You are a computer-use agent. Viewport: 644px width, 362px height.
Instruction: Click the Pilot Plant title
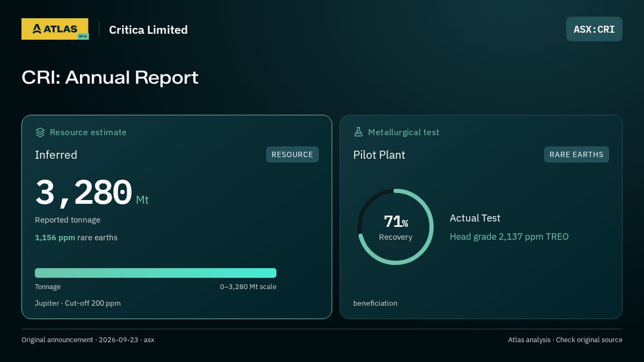(379, 155)
